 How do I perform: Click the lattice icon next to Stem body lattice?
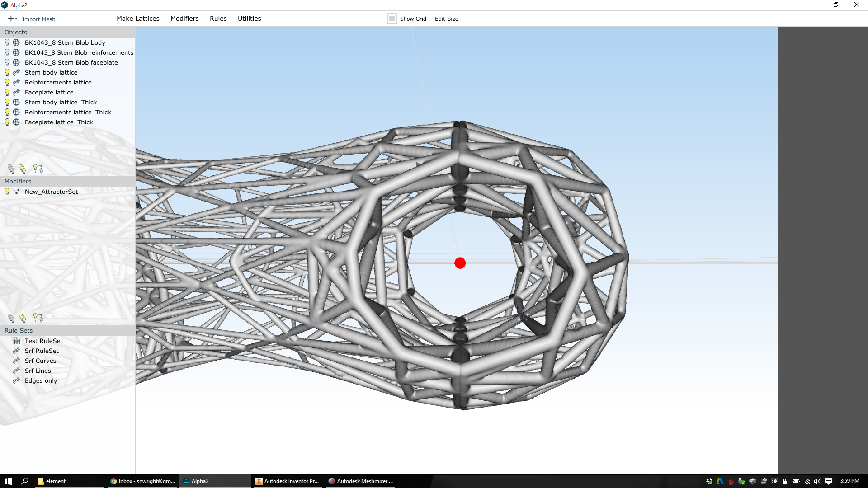(16, 72)
